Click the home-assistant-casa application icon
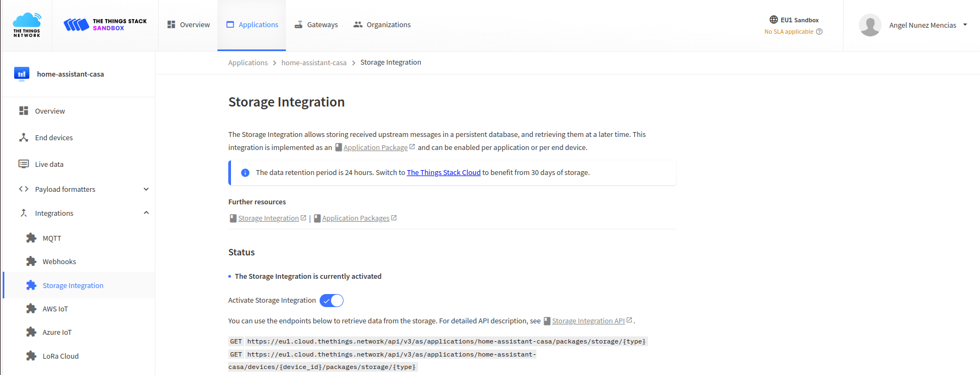This screenshot has height=375, width=980. [22, 74]
